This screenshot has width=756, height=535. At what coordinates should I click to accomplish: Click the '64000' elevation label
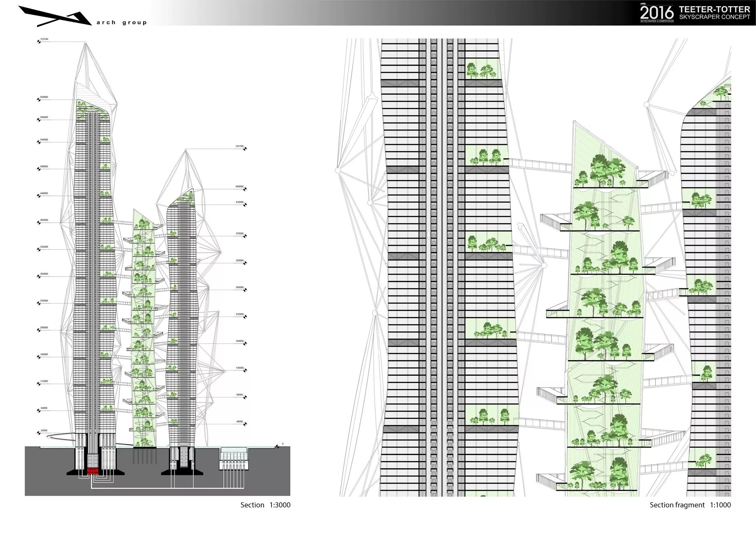click(44, 408)
